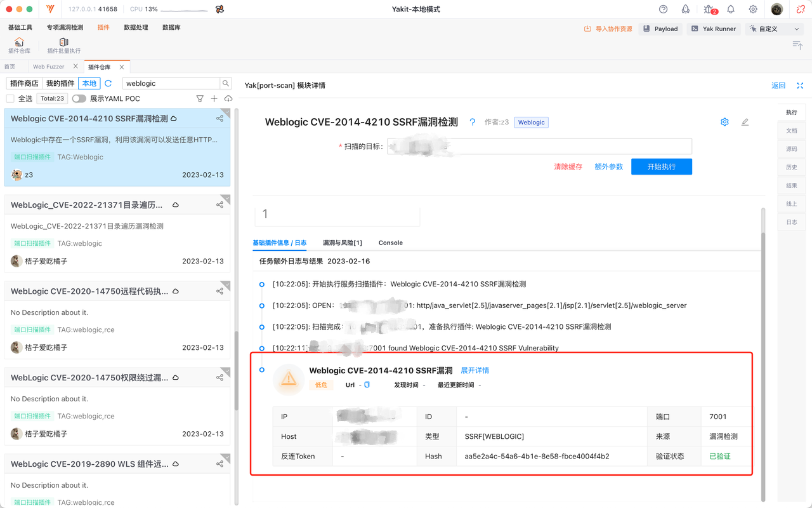Add a new plugin with the plus icon

coord(214,98)
